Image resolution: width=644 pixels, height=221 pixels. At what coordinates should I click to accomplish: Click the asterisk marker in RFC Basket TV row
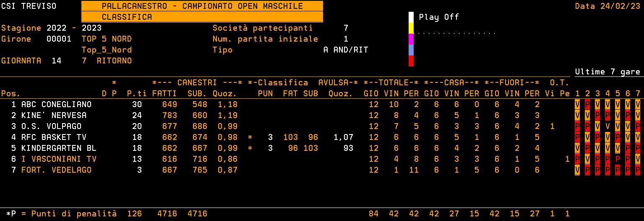pyautogui.click(x=250, y=137)
